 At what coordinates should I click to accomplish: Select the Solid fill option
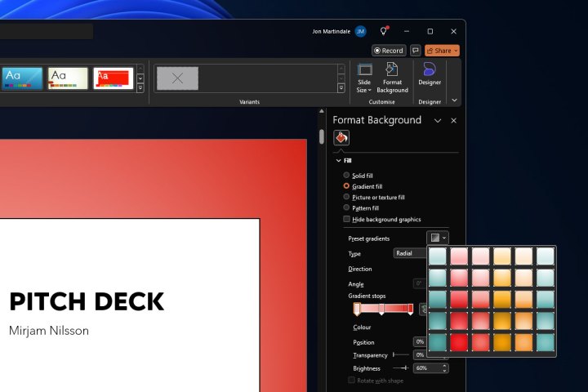[346, 176]
